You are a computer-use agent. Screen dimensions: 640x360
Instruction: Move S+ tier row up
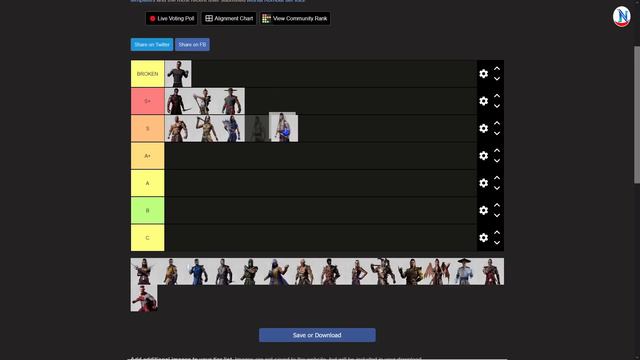[x=497, y=96]
